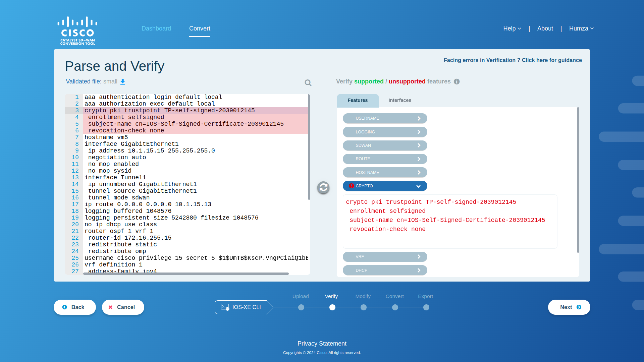This screenshot has width=644, height=362.
Task: Open the Humza user menu
Action: pos(581,28)
